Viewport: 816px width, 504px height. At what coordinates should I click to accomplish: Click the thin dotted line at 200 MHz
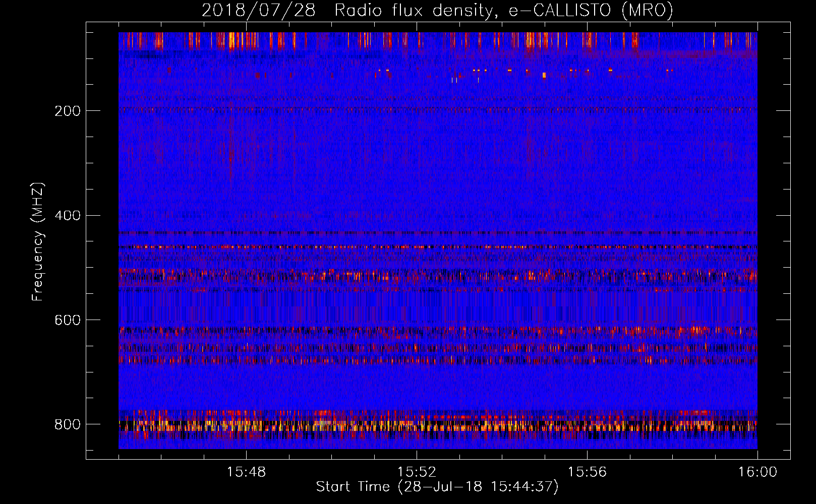point(438,108)
